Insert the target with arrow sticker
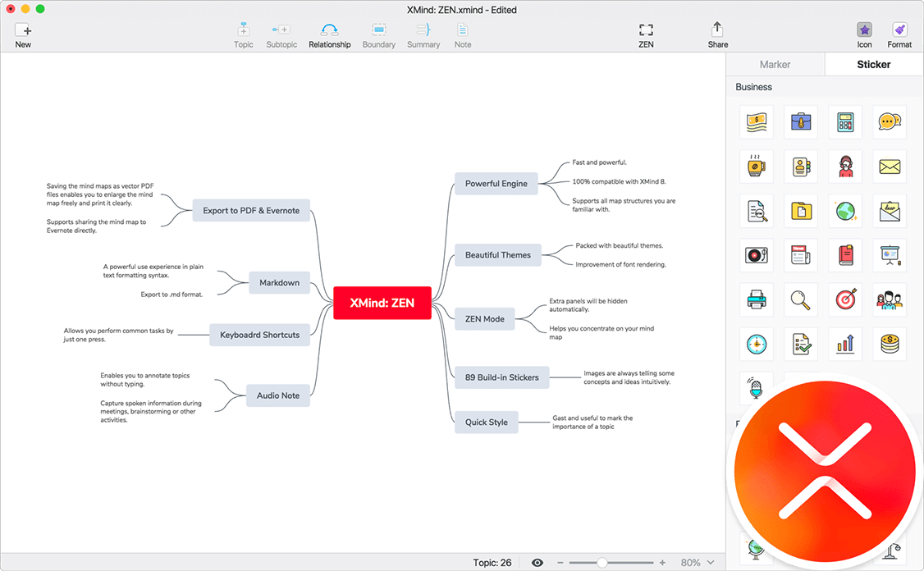Viewport: 924px width, 571px height. pos(845,299)
